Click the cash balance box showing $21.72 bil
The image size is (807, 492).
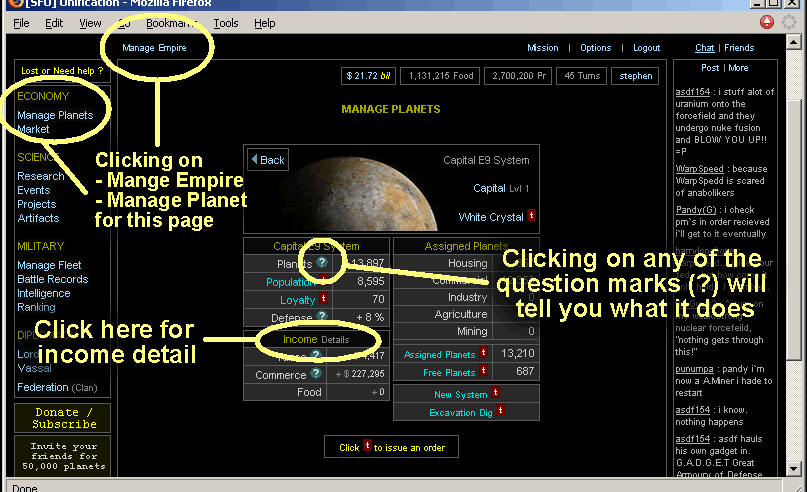tap(369, 76)
